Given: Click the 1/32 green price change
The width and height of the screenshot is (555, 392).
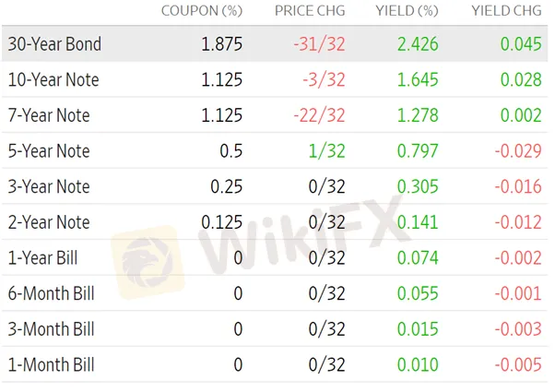Looking at the screenshot, I should pyautogui.click(x=332, y=151).
